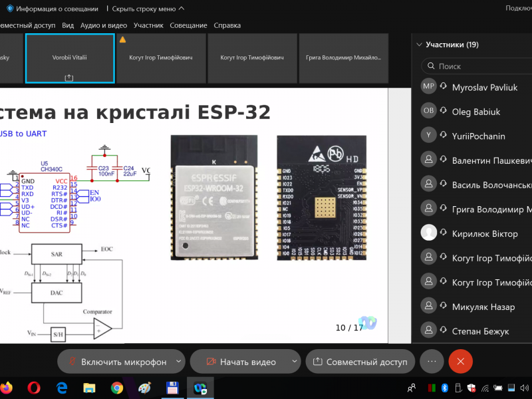Image resolution: width=532 pixels, height=399 pixels.
Task: Hide the menu bar via Скрыть строку меню
Action: click(148, 9)
